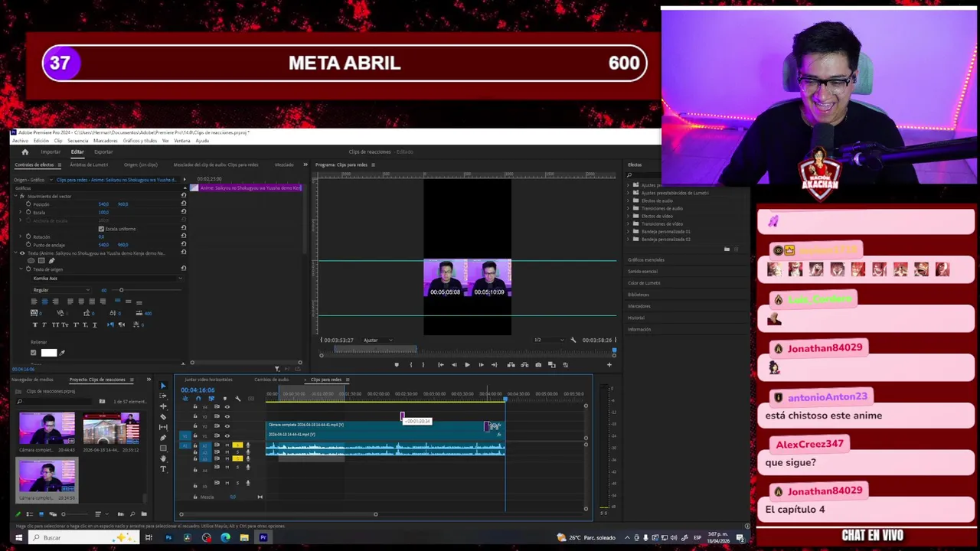The height and width of the screenshot is (551, 980).
Task: Go to Home screen icon
Action: point(24,152)
